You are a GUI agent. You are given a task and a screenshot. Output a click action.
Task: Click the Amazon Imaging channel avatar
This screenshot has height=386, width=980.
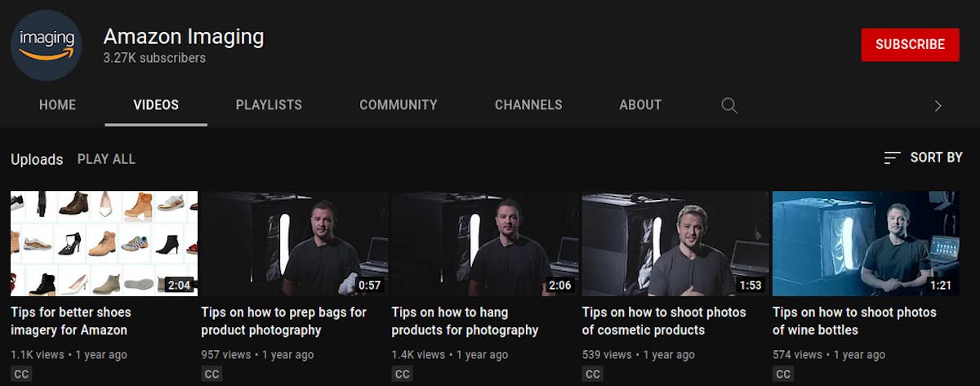coord(47,45)
